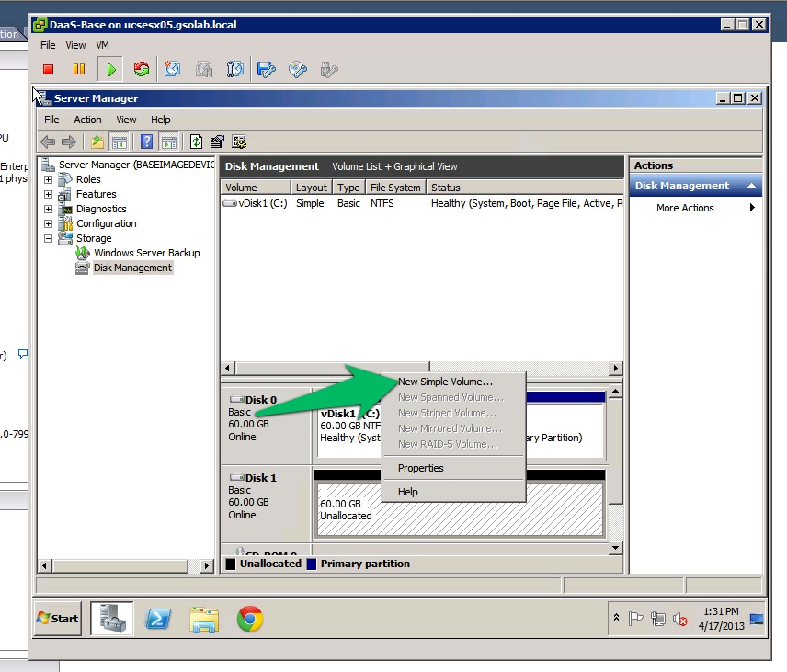787x672 pixels.
Task: Open the console window File menu
Action: (48, 45)
